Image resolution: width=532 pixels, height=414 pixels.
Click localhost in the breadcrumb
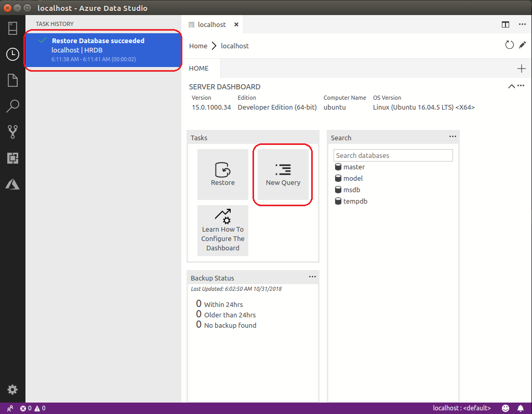click(235, 46)
